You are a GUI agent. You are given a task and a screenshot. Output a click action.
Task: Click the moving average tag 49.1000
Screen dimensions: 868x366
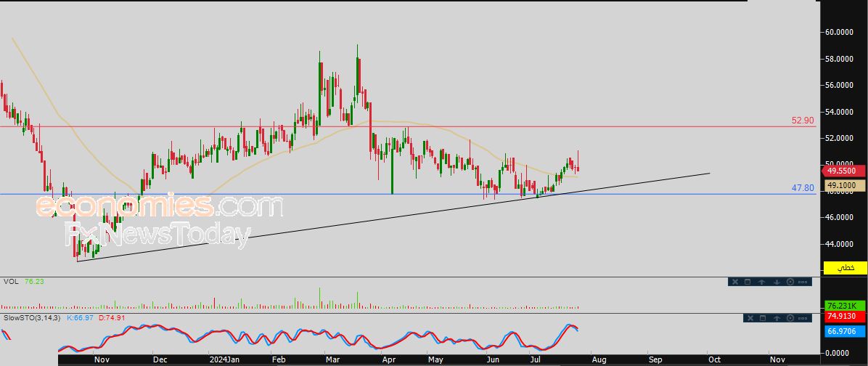844,186
